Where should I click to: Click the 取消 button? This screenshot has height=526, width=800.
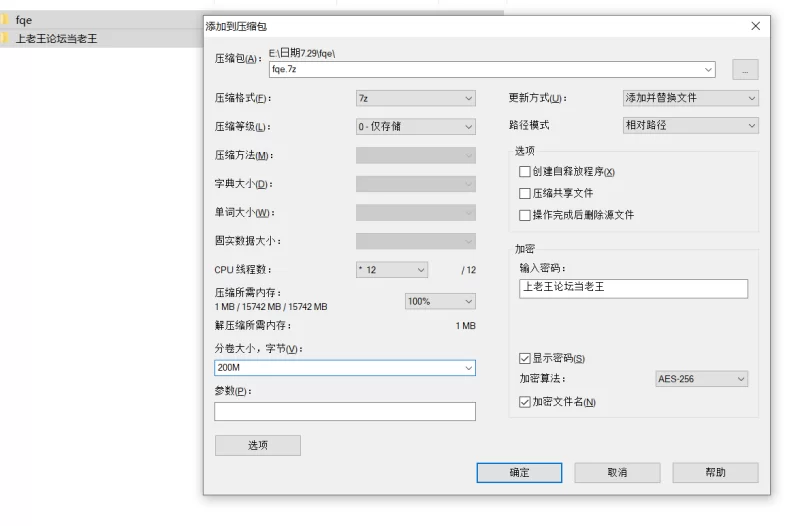click(x=617, y=473)
